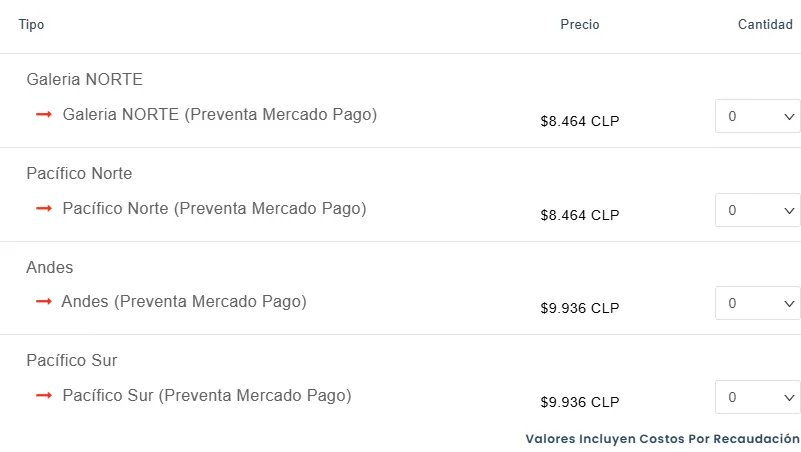Click the Andes section heading
The image size is (801, 452).
(50, 267)
